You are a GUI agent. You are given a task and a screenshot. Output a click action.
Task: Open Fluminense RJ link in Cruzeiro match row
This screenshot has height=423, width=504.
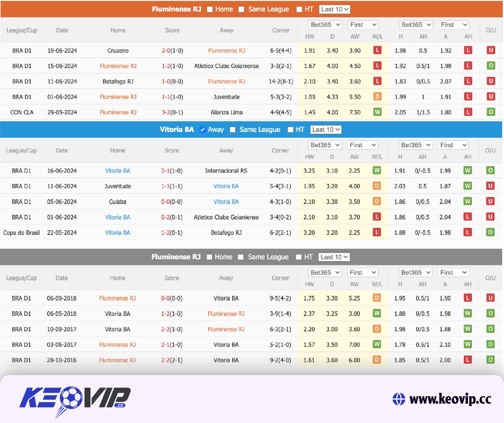226,51
